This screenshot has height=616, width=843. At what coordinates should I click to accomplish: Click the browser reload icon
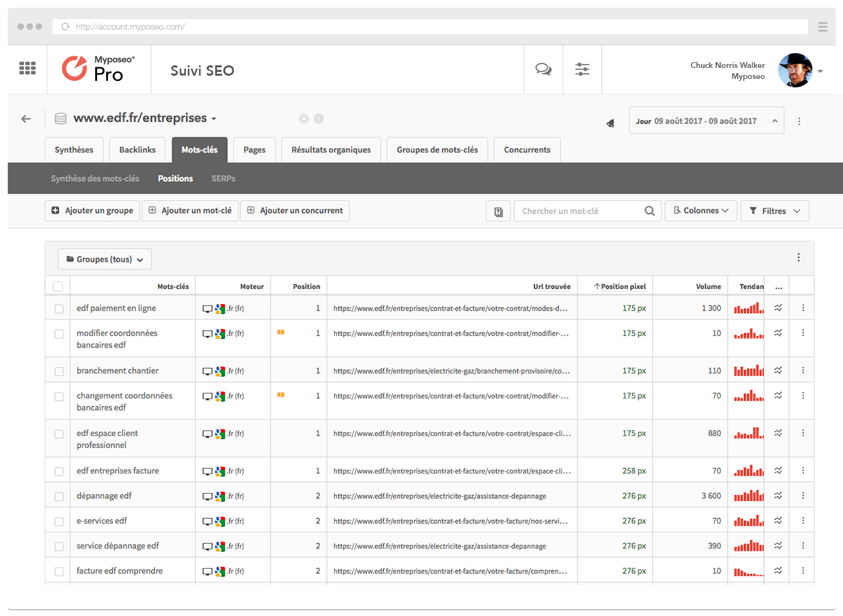coord(65,27)
